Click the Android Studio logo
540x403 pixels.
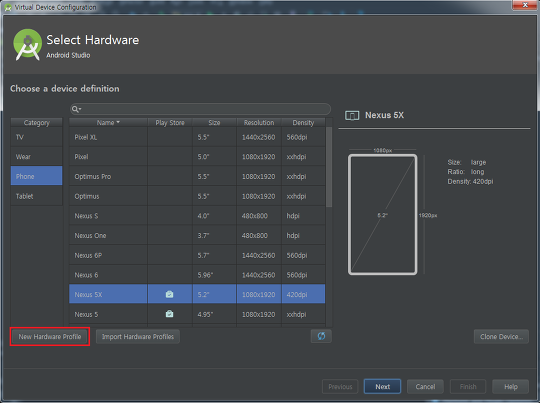(x=28, y=45)
